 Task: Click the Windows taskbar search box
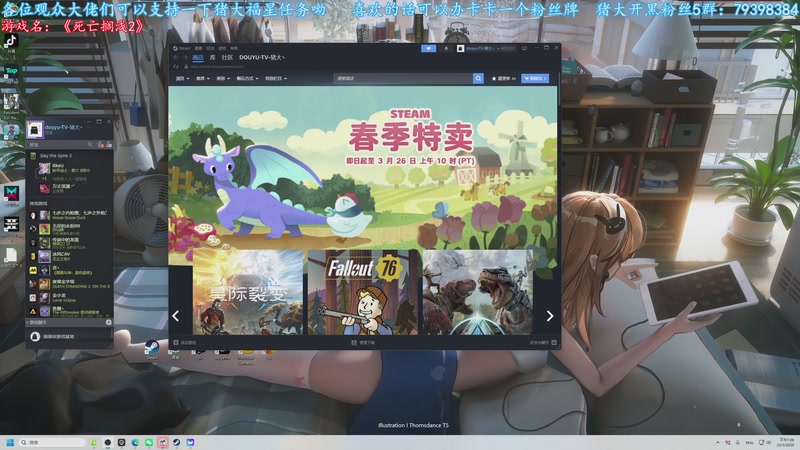[52, 442]
